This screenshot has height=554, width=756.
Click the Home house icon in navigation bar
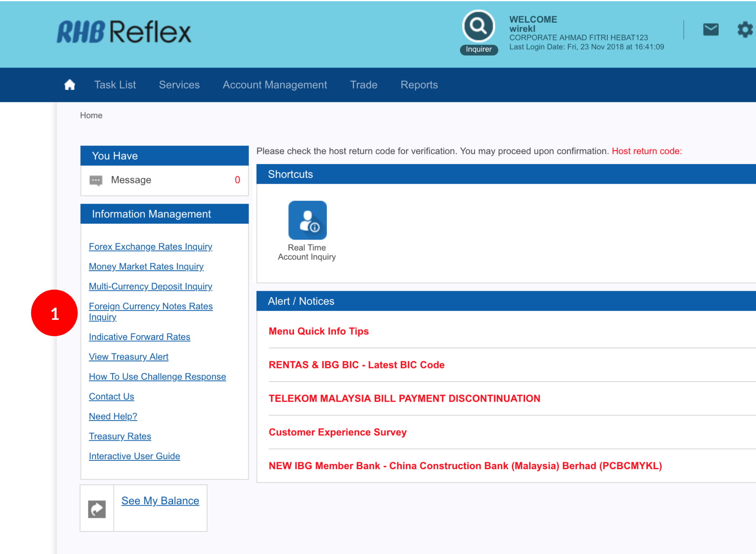tap(70, 85)
